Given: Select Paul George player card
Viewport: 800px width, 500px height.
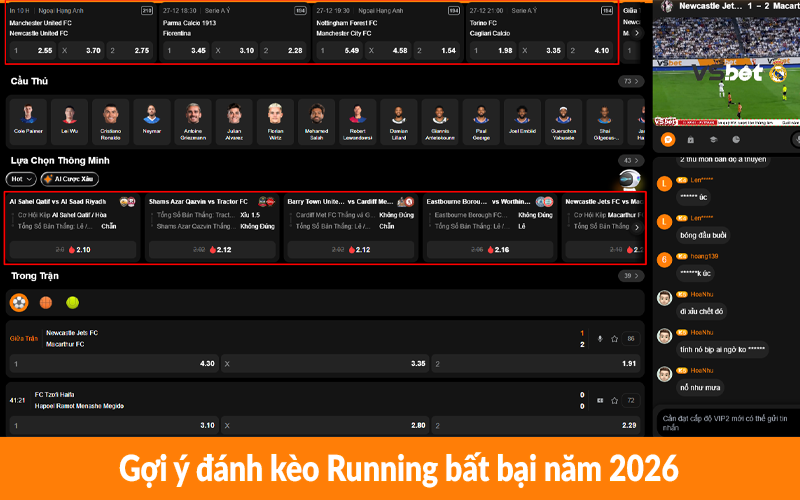Looking at the screenshot, I should 481,121.
